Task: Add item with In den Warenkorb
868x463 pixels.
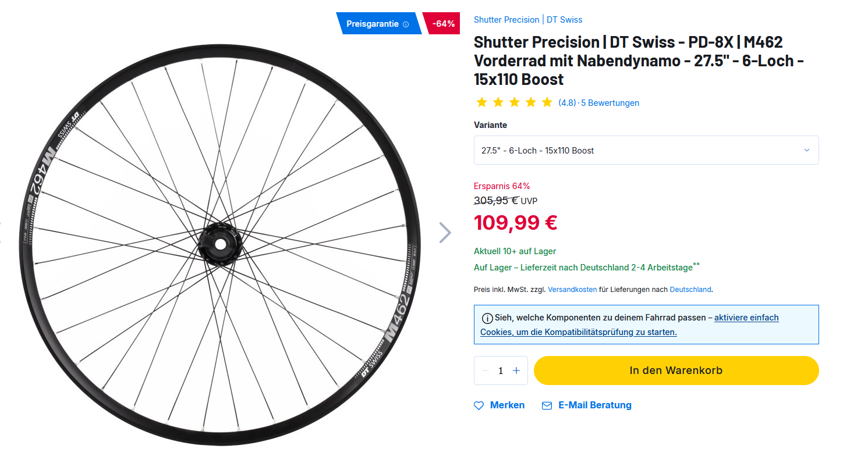Action: coord(676,371)
